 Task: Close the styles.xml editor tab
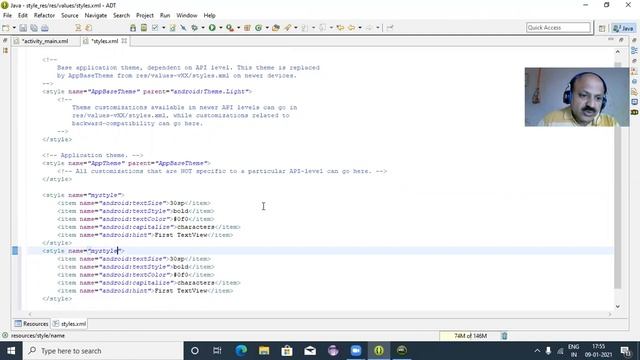coord(124,41)
